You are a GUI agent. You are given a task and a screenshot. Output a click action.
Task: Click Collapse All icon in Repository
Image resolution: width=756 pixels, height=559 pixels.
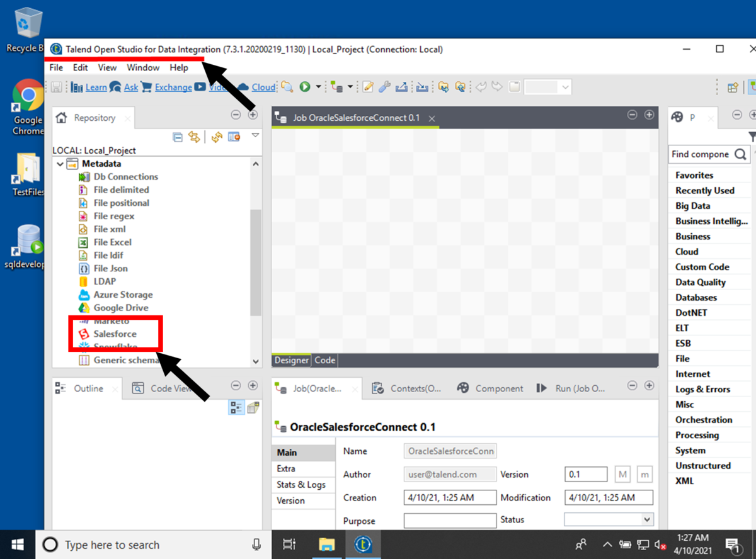(178, 137)
